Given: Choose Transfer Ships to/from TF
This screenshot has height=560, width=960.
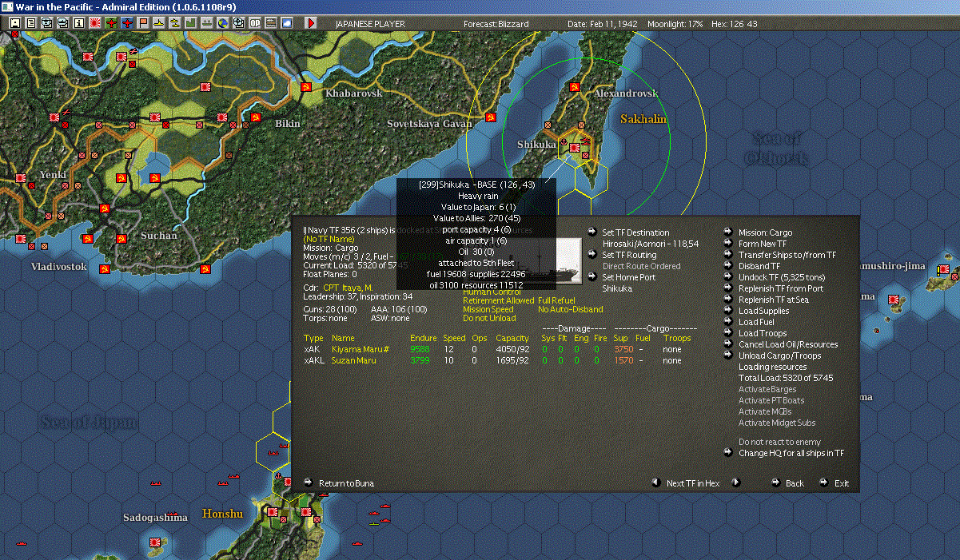Looking at the screenshot, I should coord(787,255).
